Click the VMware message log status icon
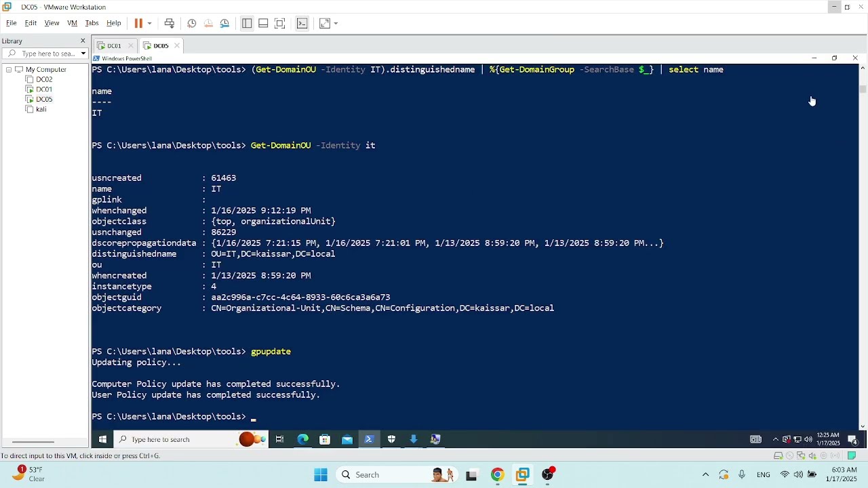The image size is (868, 488). pos(852,455)
